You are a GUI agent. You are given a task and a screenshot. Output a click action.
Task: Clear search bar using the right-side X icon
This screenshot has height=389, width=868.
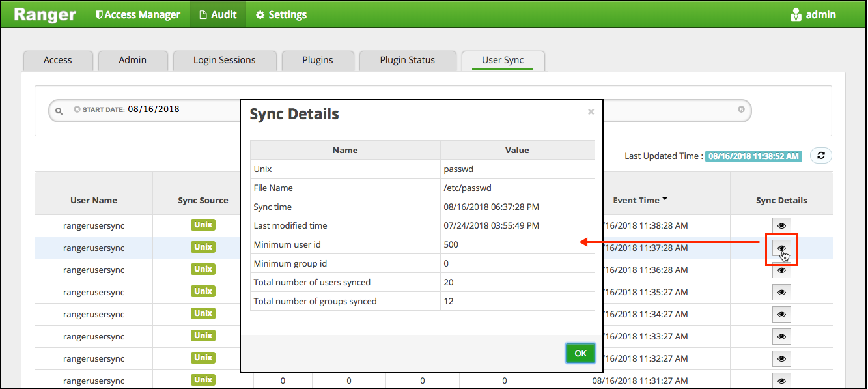[741, 109]
